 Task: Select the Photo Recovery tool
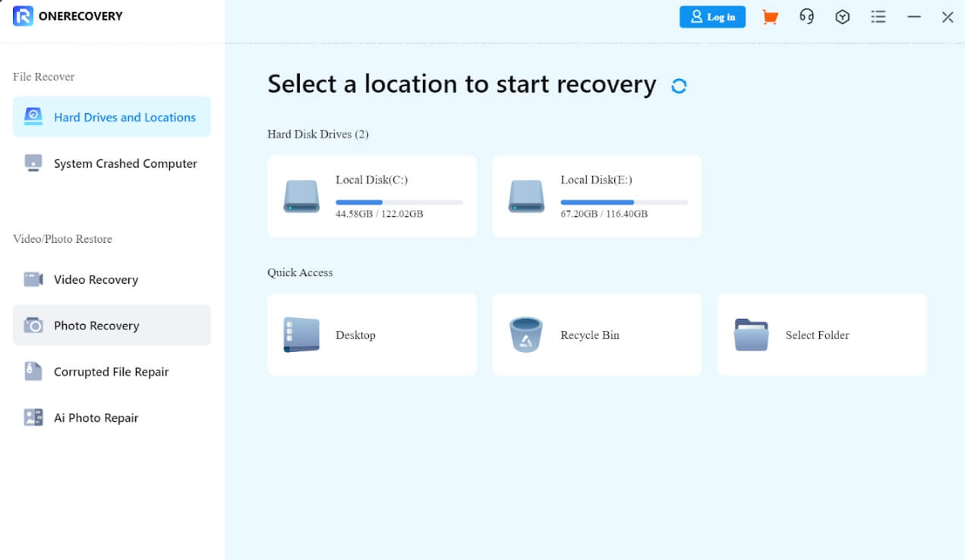tap(96, 325)
